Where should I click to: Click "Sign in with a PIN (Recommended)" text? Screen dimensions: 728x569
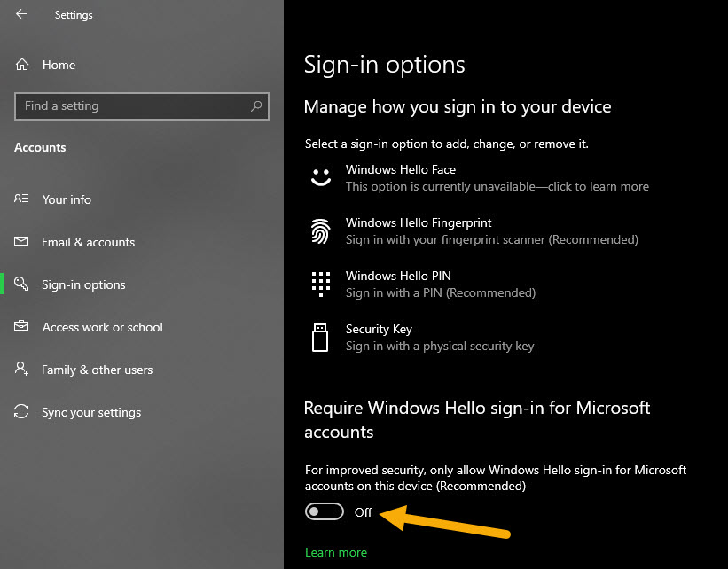pyautogui.click(x=441, y=292)
